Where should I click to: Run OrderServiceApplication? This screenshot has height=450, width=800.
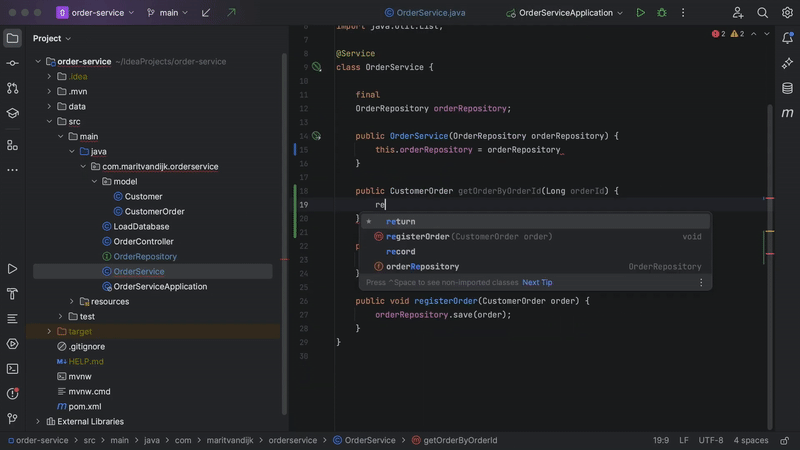click(640, 13)
